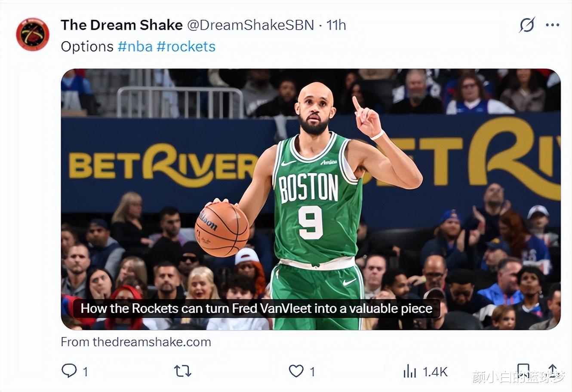Open the #rockets hashtag

(x=186, y=46)
